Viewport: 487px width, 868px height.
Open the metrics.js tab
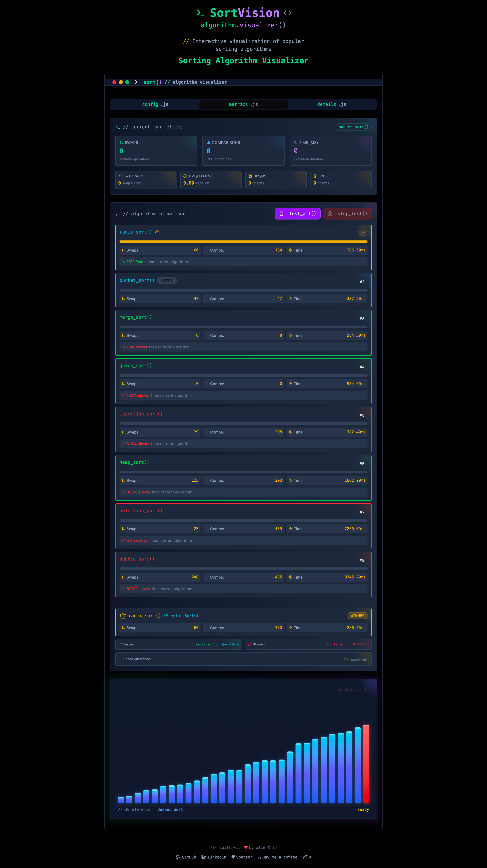[x=243, y=104]
